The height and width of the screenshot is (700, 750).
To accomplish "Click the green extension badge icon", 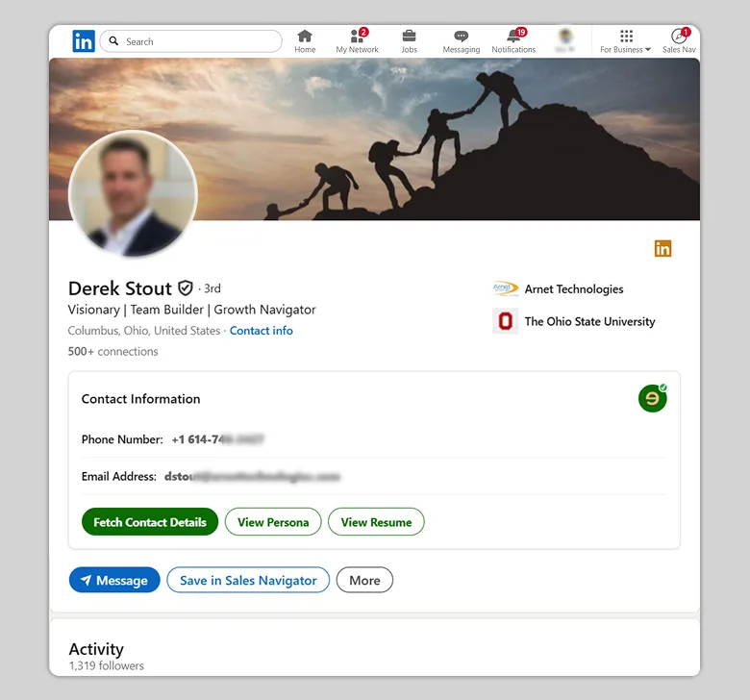I will pos(653,398).
